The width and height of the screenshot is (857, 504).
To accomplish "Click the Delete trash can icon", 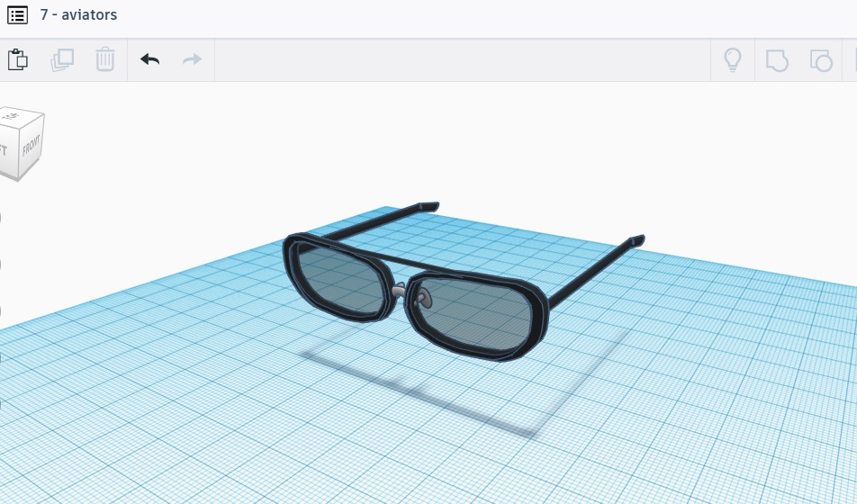I will point(105,60).
